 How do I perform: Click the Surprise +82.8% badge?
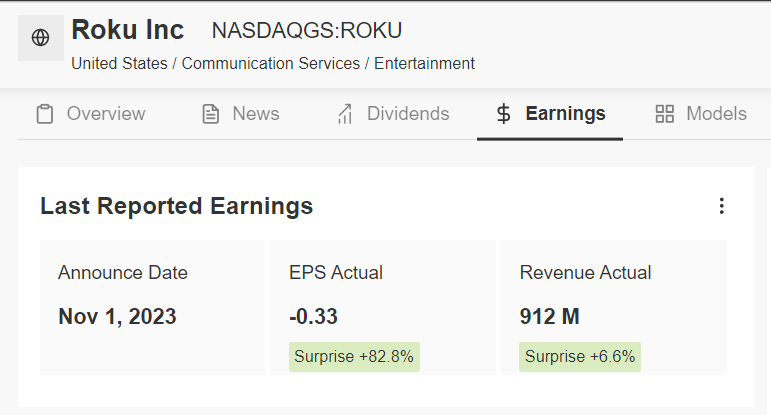tap(354, 356)
